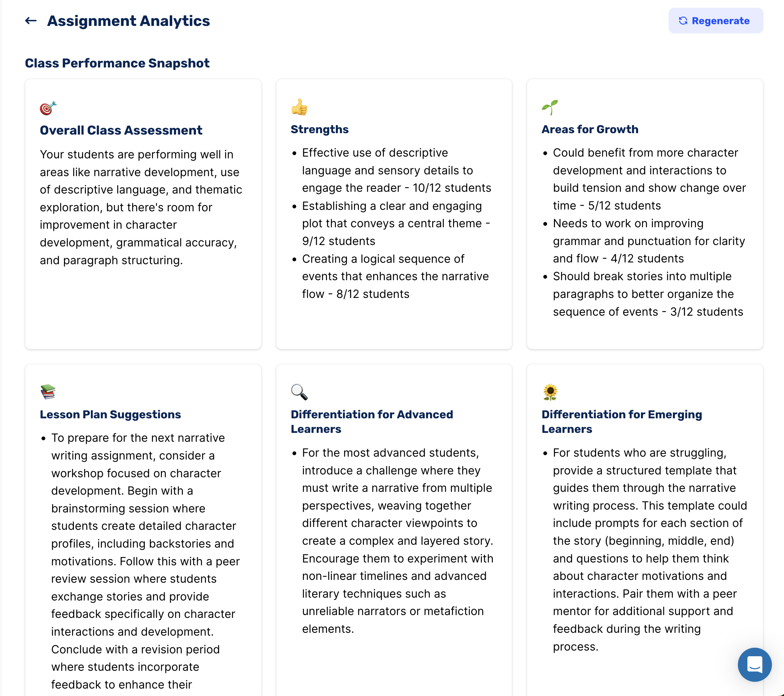The image size is (784, 696).
Task: Click the Strengths card heading
Action: (319, 129)
